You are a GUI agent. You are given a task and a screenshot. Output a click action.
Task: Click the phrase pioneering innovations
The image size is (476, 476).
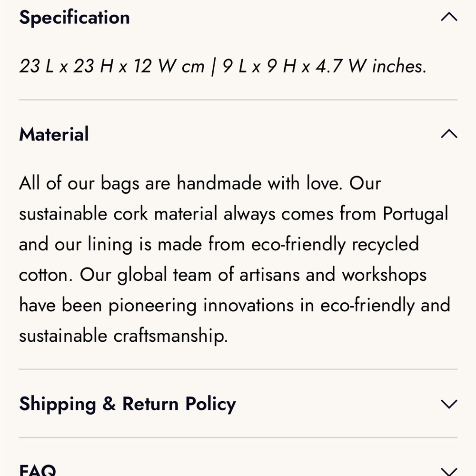pos(201,306)
